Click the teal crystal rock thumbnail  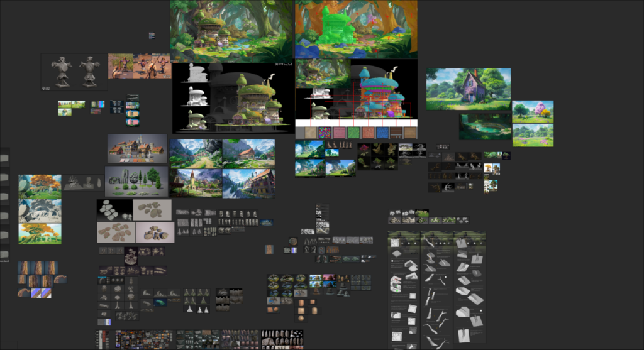click(160, 303)
